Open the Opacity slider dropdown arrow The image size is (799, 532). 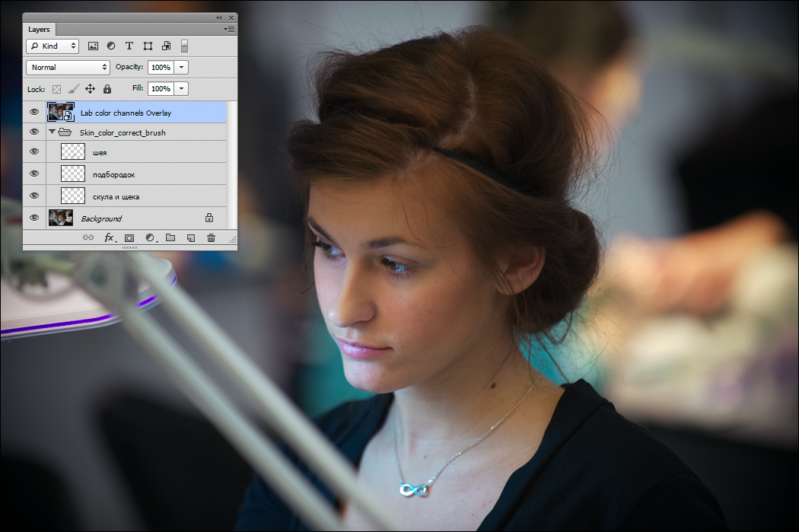pyautogui.click(x=181, y=67)
